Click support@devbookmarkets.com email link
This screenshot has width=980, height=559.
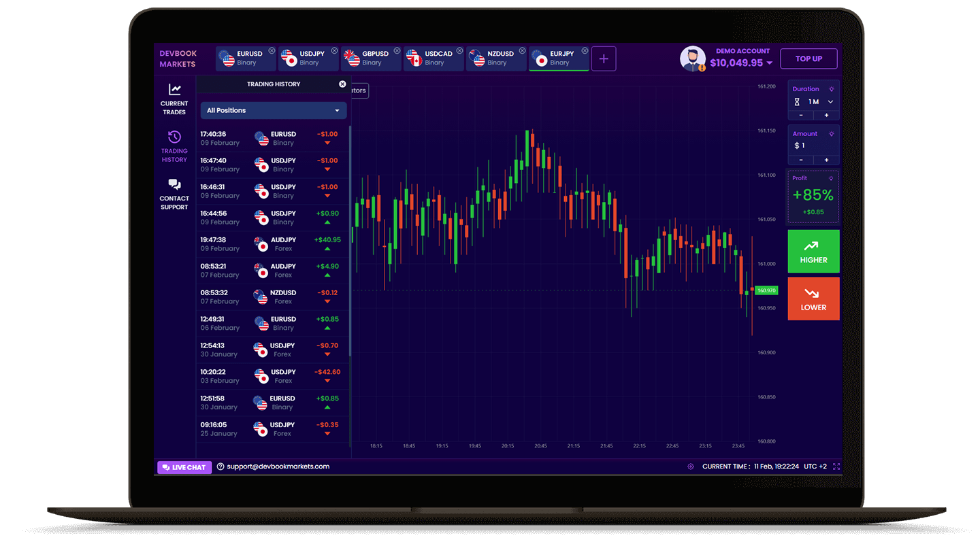[278, 467]
